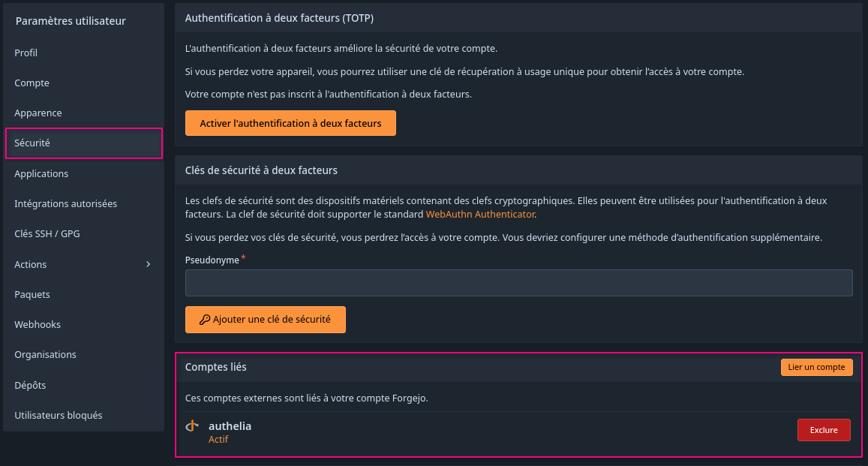Click the key icon on the add security key button

(205, 320)
